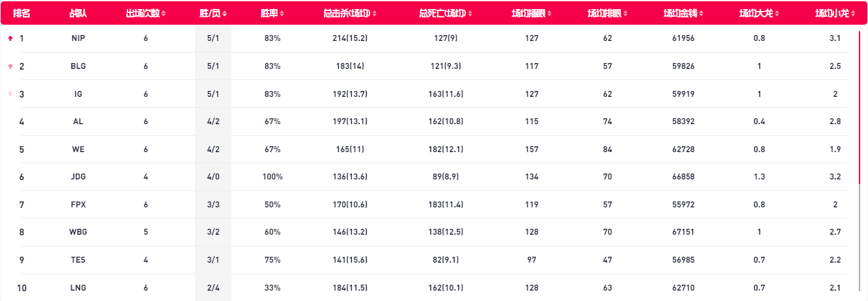Click the pink up arrow next to rank 2
Image resolution: width=868 pixels, height=301 pixels.
(10, 66)
